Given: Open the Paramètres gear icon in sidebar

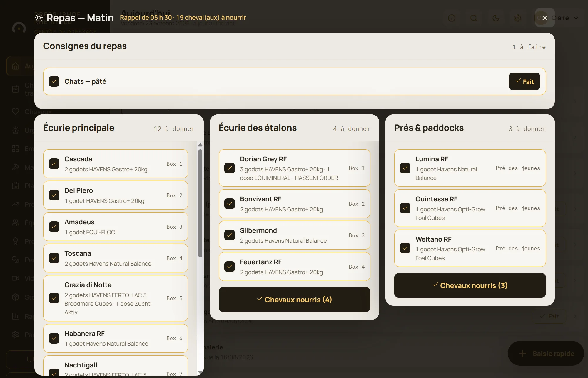Looking at the screenshot, I should (15, 334).
